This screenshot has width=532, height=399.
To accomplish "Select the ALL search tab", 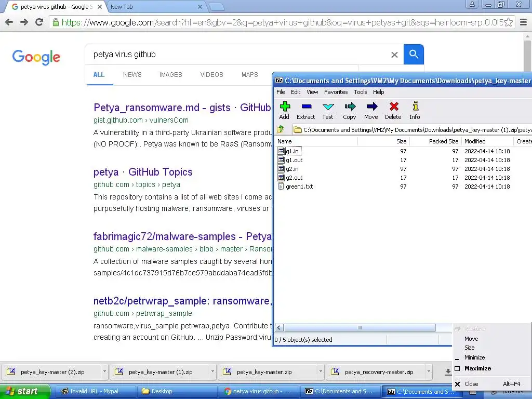I will tap(99, 75).
